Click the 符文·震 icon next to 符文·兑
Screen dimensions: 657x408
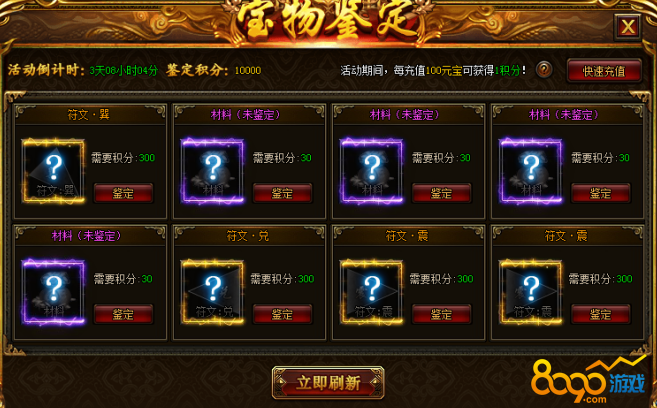372,292
